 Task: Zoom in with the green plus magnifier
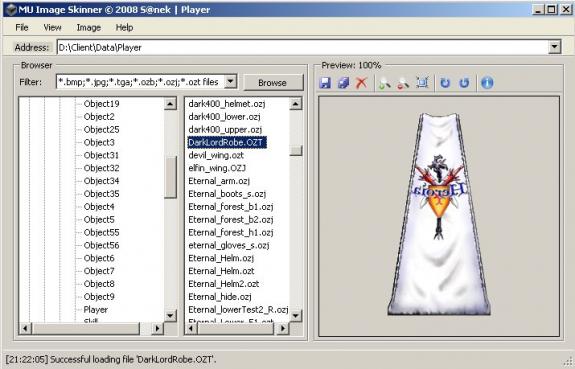point(384,83)
